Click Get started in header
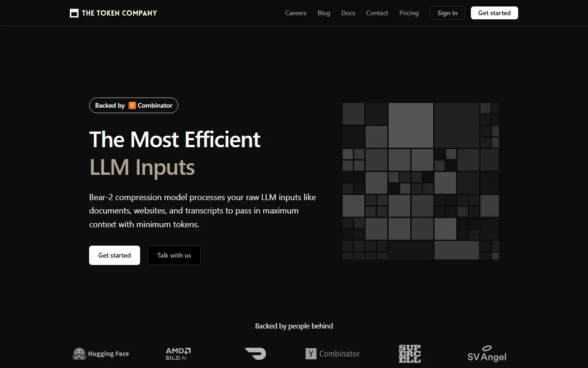Image resolution: width=588 pixels, height=368 pixels. 494,13
